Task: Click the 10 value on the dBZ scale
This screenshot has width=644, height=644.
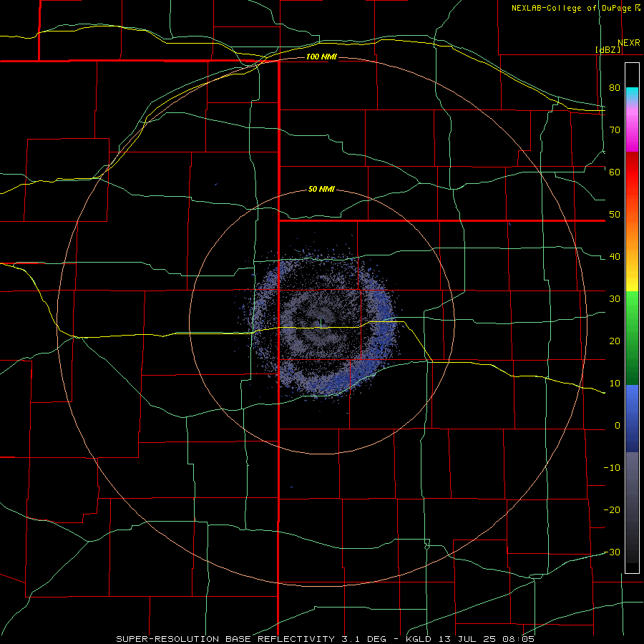Action: click(615, 384)
